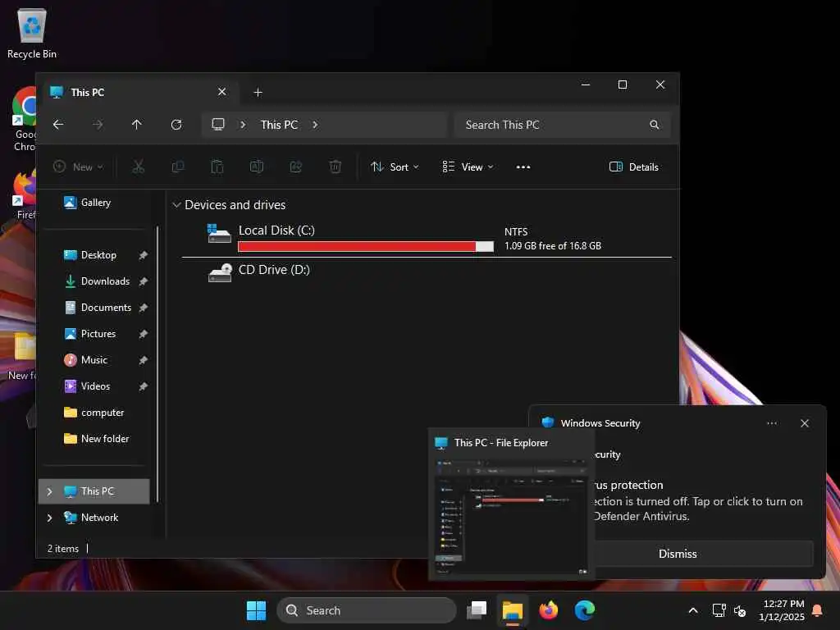Open Task View on the taskbar
Viewport: 840px width, 630px height.
[477, 610]
